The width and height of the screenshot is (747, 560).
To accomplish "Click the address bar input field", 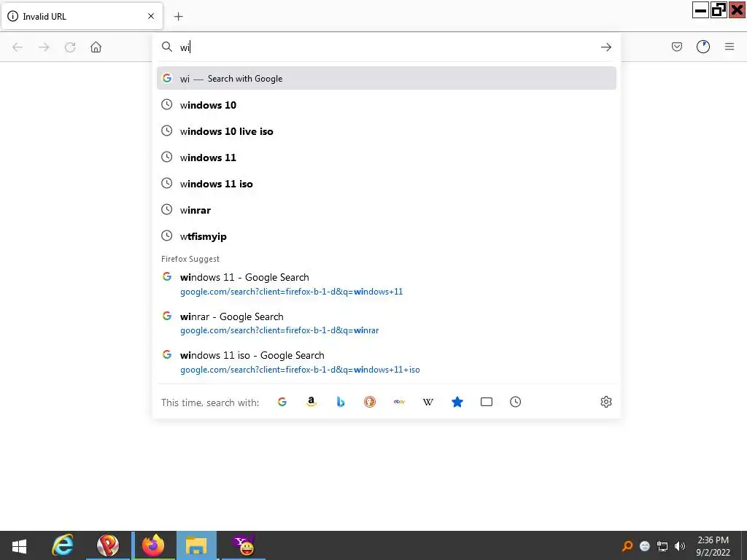I will tap(387, 47).
